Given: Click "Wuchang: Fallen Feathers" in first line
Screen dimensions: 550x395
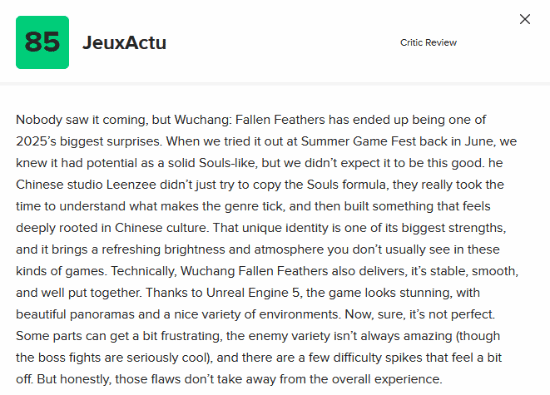Looking at the screenshot, I should (x=249, y=120).
